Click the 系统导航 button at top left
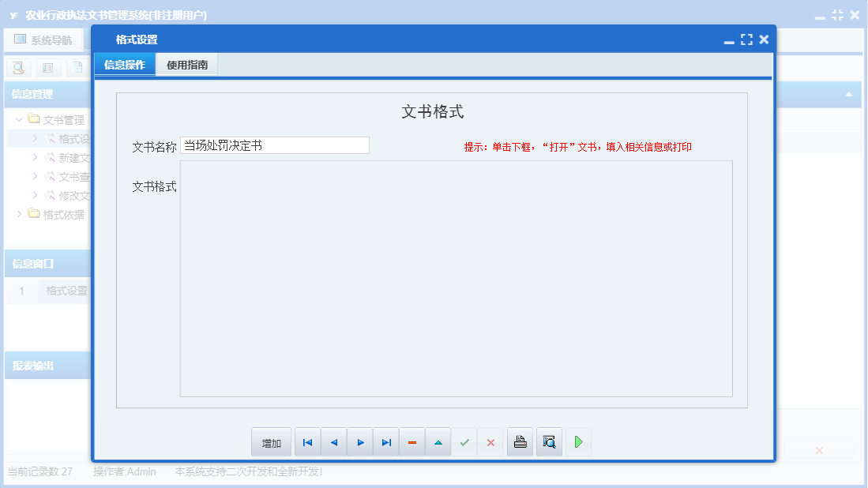868x488 pixels. click(x=43, y=39)
